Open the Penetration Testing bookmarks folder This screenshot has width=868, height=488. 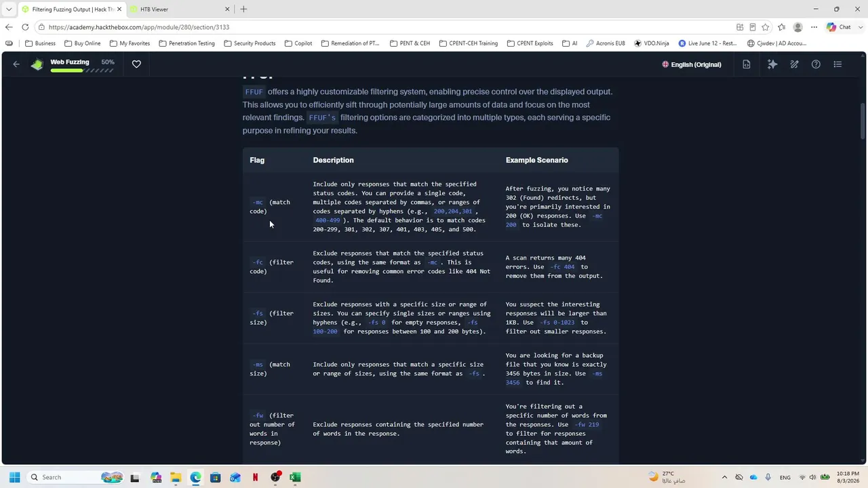coord(186,43)
